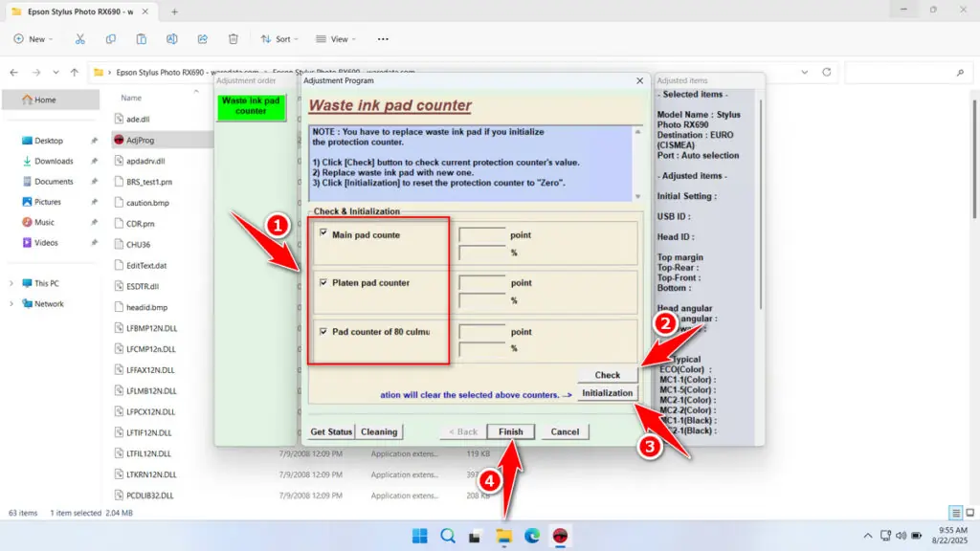This screenshot has width=980, height=551.
Task: Refresh the folder view
Action: click(825, 71)
